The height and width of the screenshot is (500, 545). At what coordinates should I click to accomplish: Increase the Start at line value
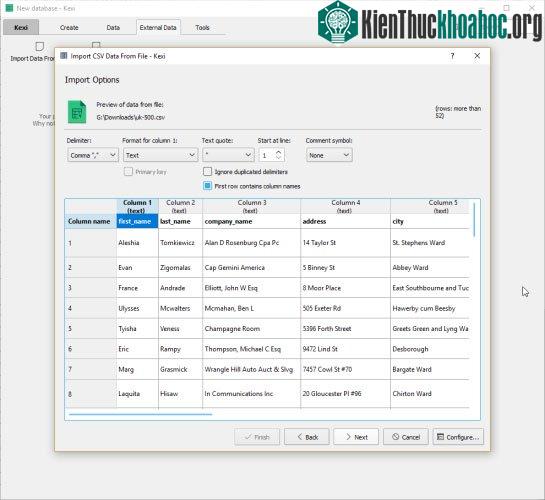point(278,152)
